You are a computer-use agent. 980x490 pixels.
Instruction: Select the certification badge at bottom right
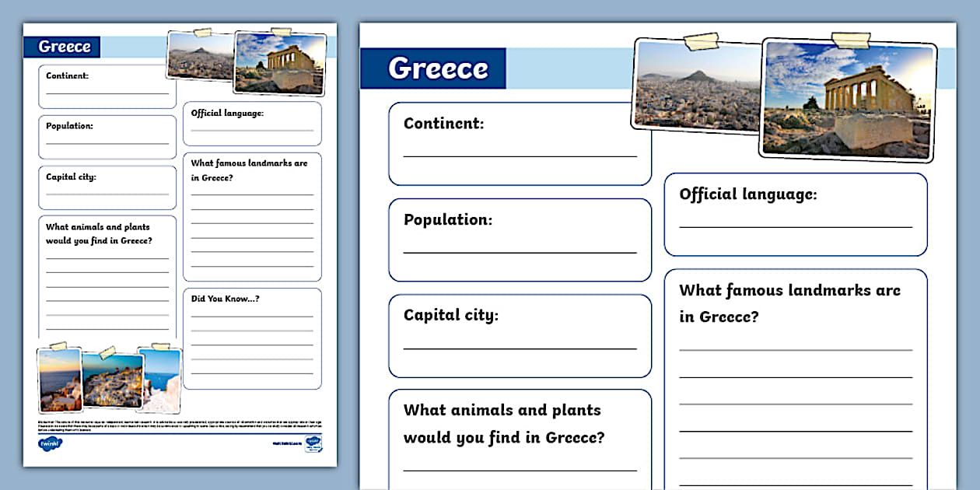coord(314,443)
